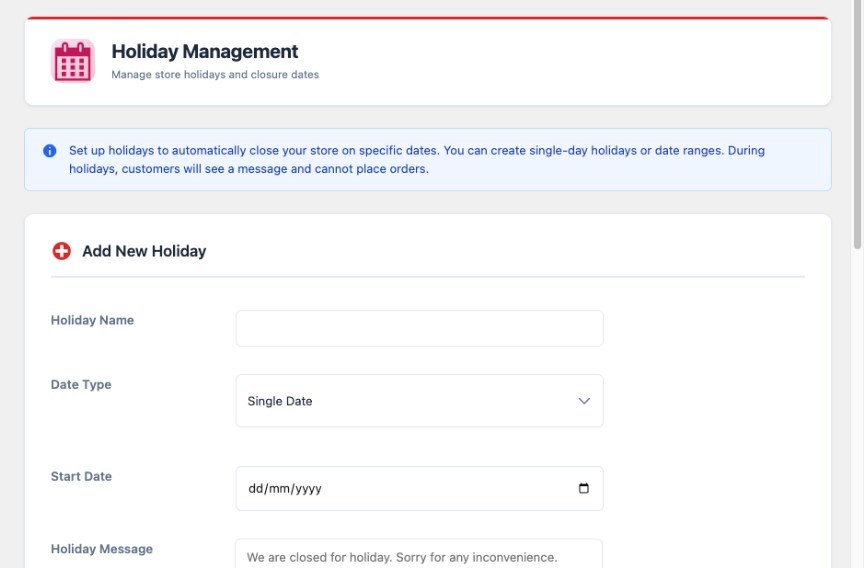This screenshot has height=568, width=864.
Task: Click the Holiday Name label
Action: pyautogui.click(x=92, y=320)
